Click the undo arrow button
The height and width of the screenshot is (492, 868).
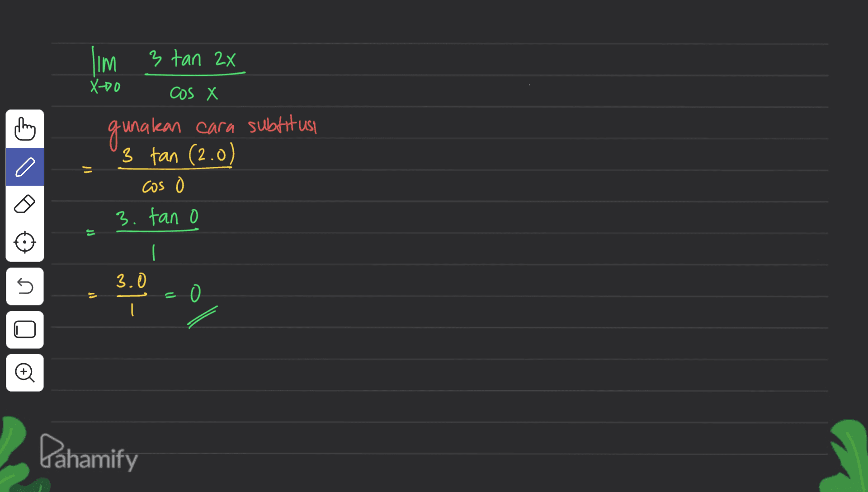point(25,286)
